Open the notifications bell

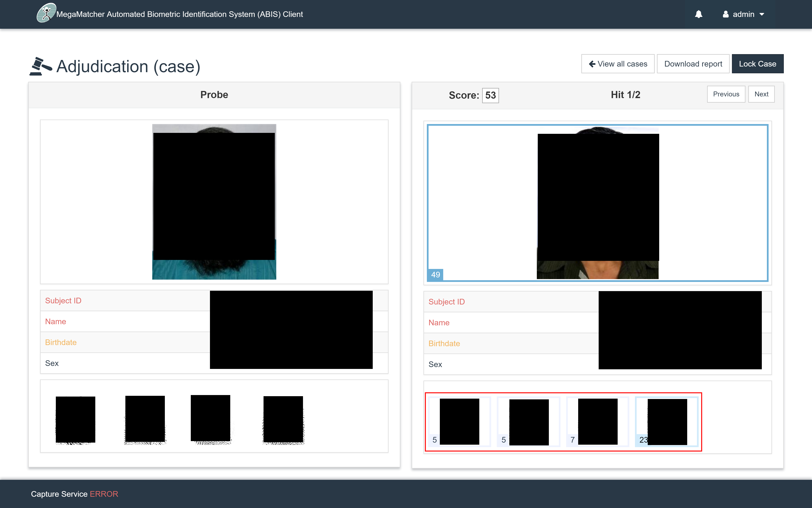pyautogui.click(x=698, y=14)
